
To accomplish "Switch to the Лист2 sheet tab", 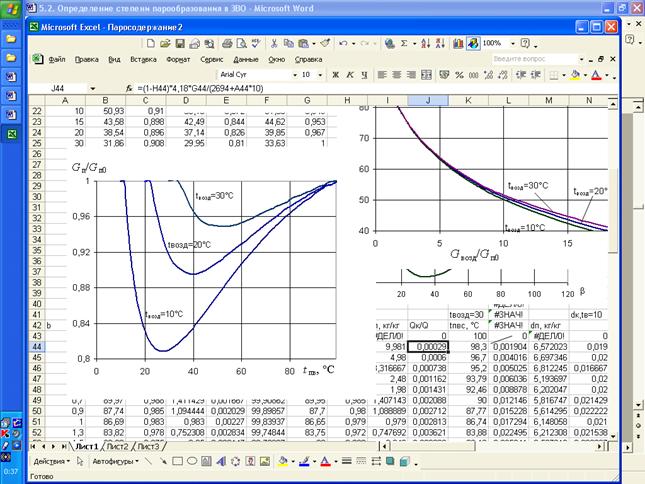I will click(x=118, y=446).
